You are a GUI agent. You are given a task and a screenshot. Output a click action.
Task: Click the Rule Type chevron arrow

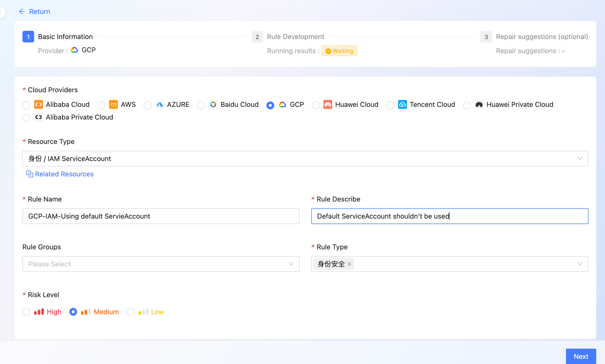(580, 264)
